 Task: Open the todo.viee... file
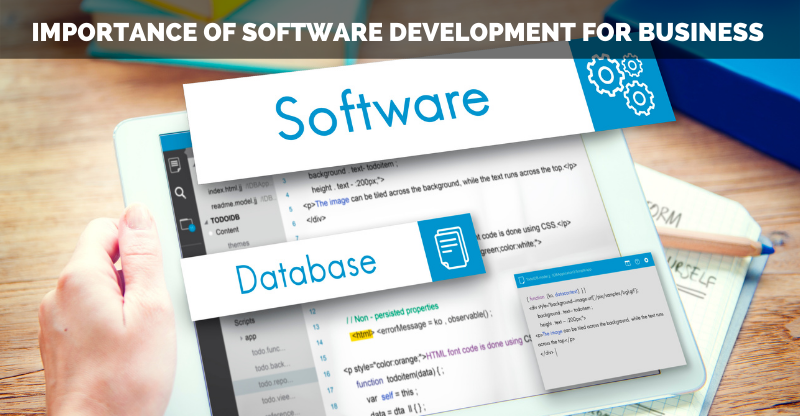(x=279, y=399)
